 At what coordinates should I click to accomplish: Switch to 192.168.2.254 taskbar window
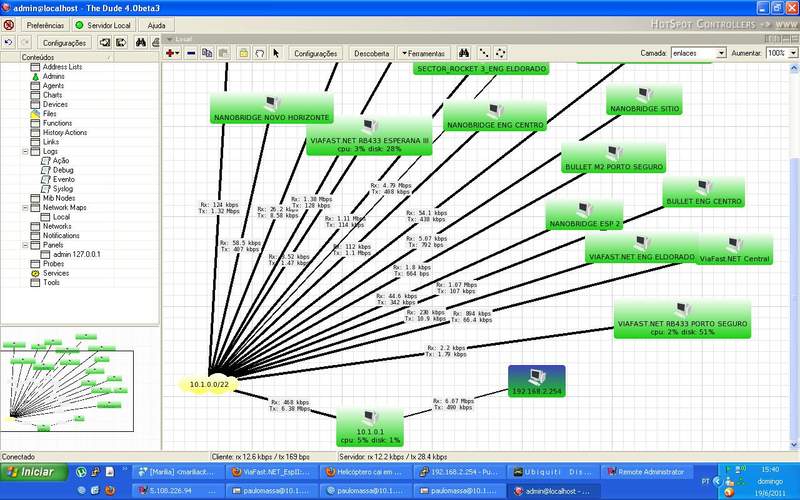coord(460,472)
